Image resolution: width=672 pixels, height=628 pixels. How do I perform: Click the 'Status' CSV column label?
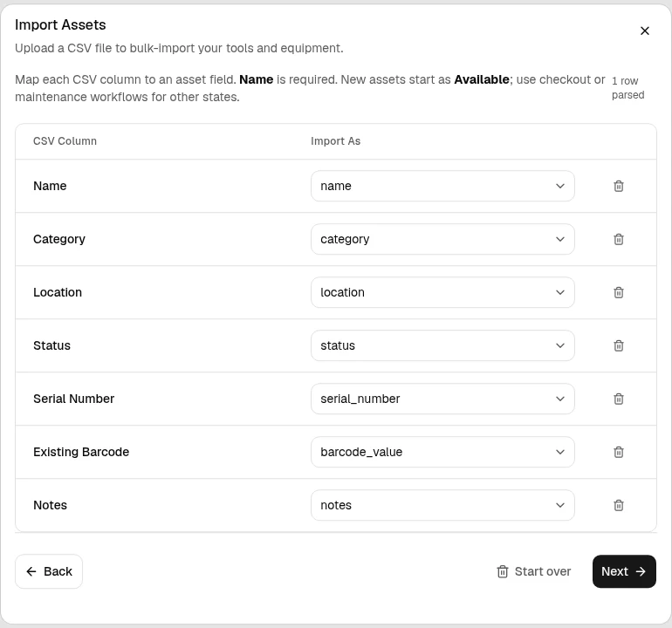click(x=51, y=345)
